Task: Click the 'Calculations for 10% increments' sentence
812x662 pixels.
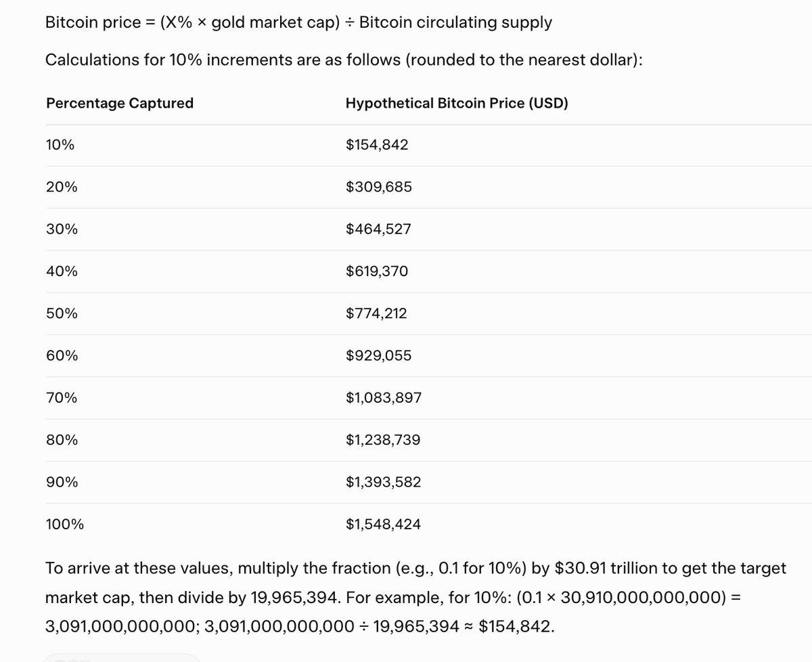Action: [x=344, y=60]
